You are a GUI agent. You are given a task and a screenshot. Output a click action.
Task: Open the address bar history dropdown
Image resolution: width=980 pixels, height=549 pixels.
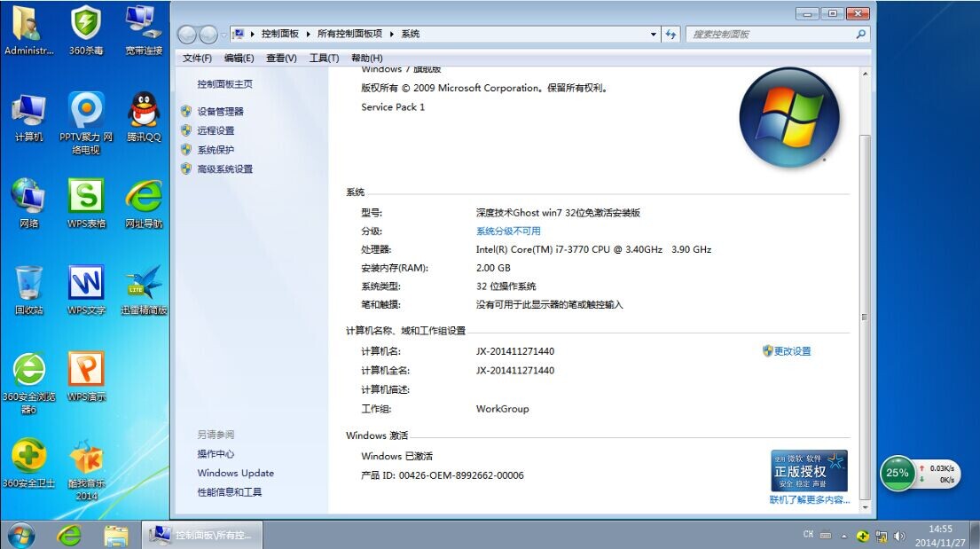click(x=654, y=34)
